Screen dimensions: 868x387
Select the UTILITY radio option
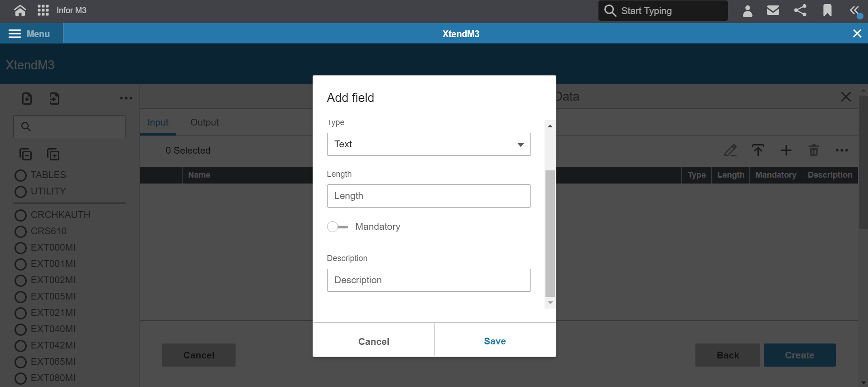coord(20,192)
